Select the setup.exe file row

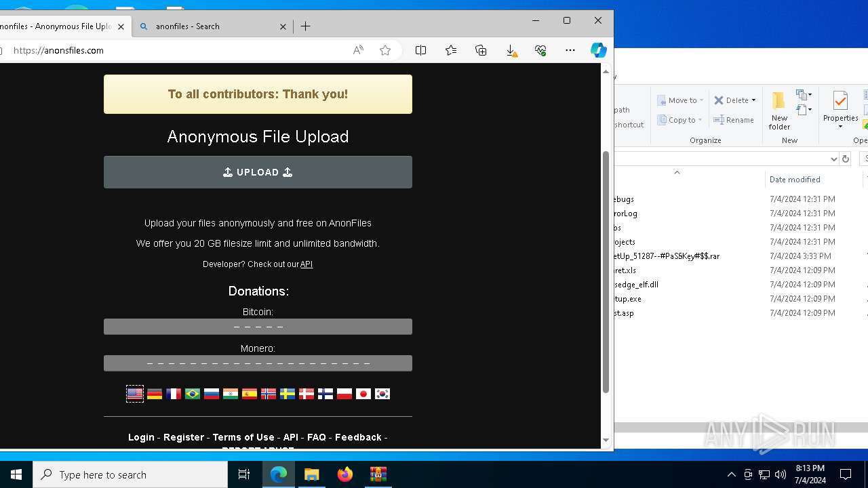pyautogui.click(x=739, y=299)
